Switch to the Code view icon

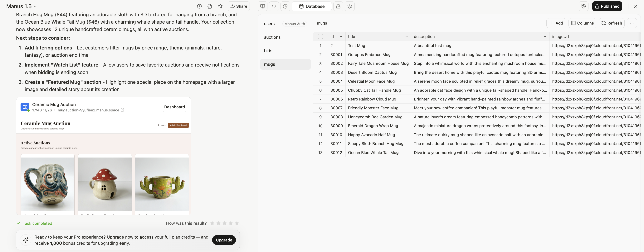tap(274, 6)
